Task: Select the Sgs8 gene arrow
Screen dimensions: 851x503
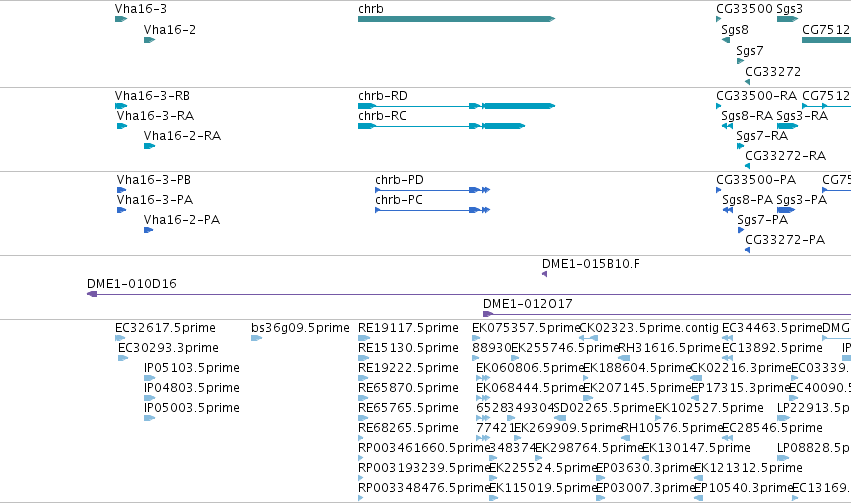Action: coord(726,40)
